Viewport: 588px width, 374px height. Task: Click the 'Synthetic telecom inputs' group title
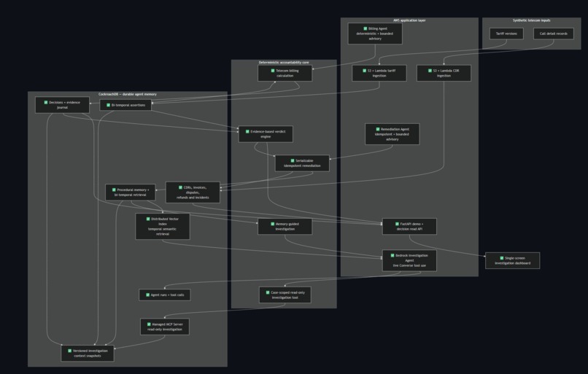pos(531,20)
